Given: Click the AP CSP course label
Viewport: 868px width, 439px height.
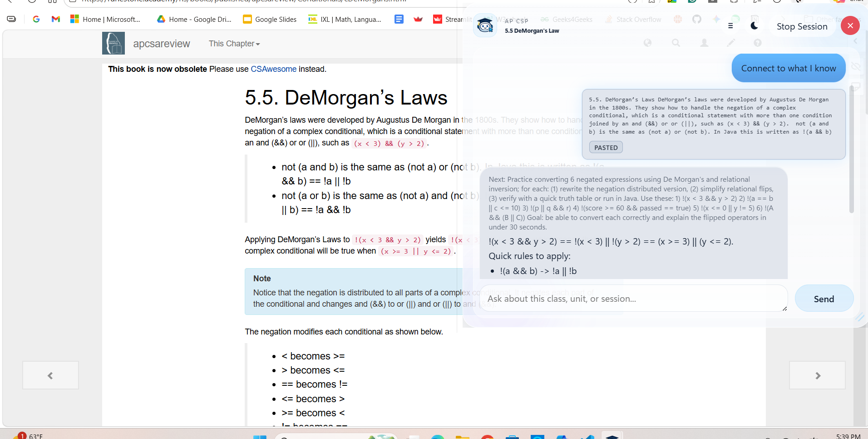Looking at the screenshot, I should 517,21.
